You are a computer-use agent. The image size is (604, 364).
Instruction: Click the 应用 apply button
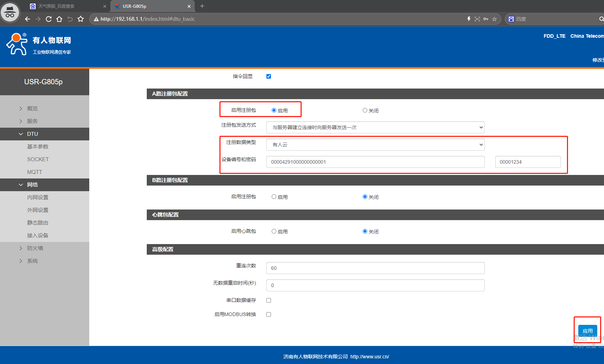587,331
